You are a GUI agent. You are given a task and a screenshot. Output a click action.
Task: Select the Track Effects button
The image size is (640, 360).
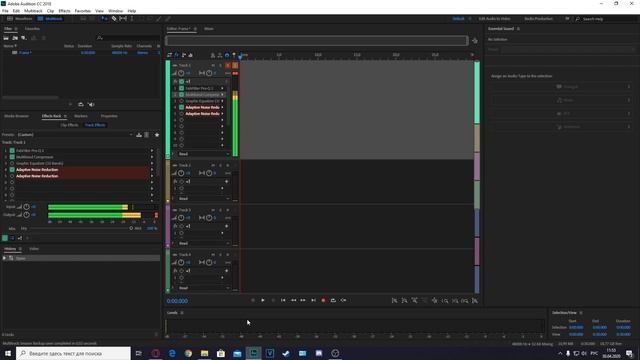click(95, 125)
